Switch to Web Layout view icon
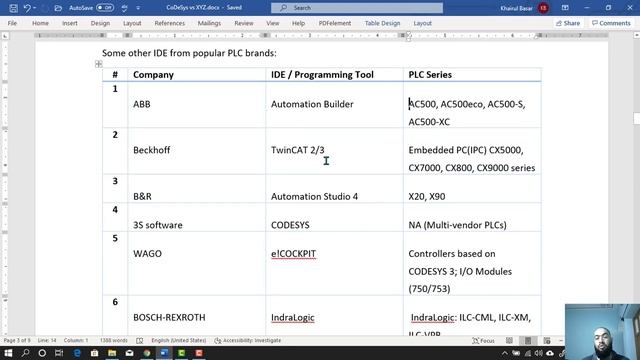The width and height of the screenshot is (640, 360). coord(547,340)
